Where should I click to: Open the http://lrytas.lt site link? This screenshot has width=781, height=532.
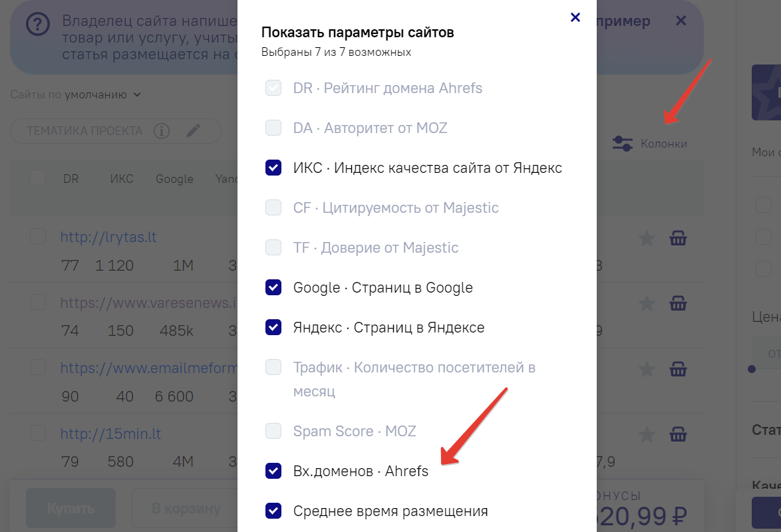108,237
